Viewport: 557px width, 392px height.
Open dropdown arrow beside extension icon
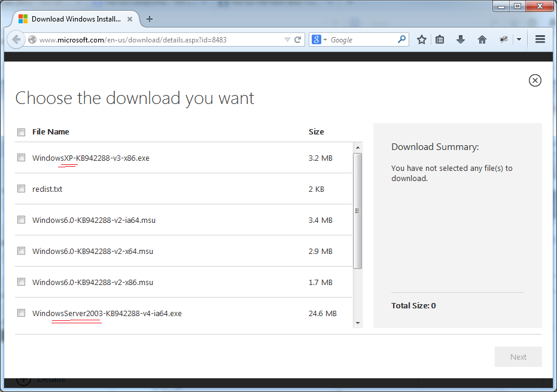pyautogui.click(x=519, y=39)
